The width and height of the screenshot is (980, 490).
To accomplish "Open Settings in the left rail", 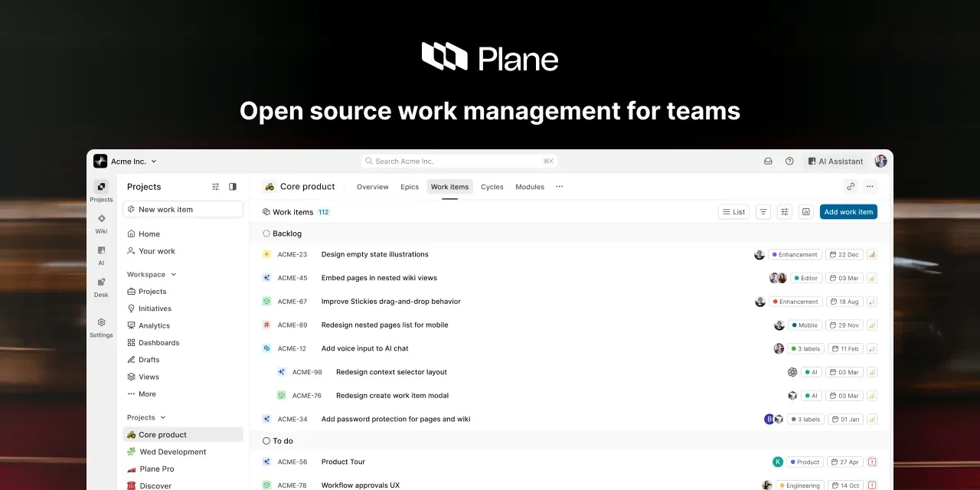I will (x=101, y=322).
